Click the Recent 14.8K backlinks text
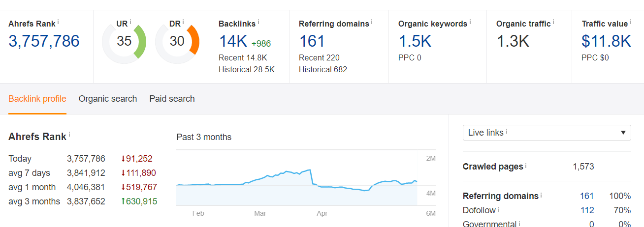The height and width of the screenshot is (227, 644). click(243, 57)
